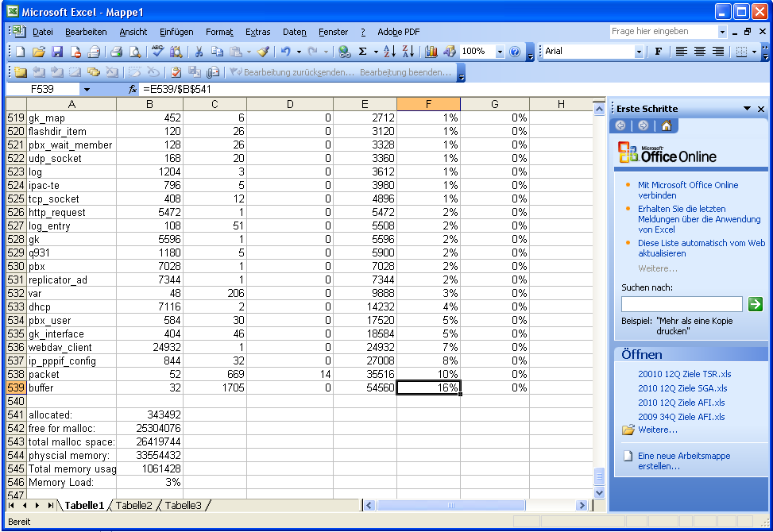773x532 pixels.
Task: Create a new blank workbook from toolbar
Action: pos(20,52)
